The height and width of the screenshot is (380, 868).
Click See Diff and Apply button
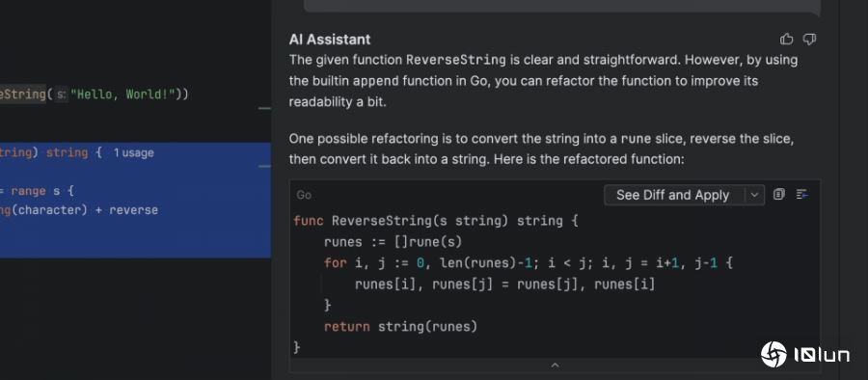pyautogui.click(x=672, y=195)
